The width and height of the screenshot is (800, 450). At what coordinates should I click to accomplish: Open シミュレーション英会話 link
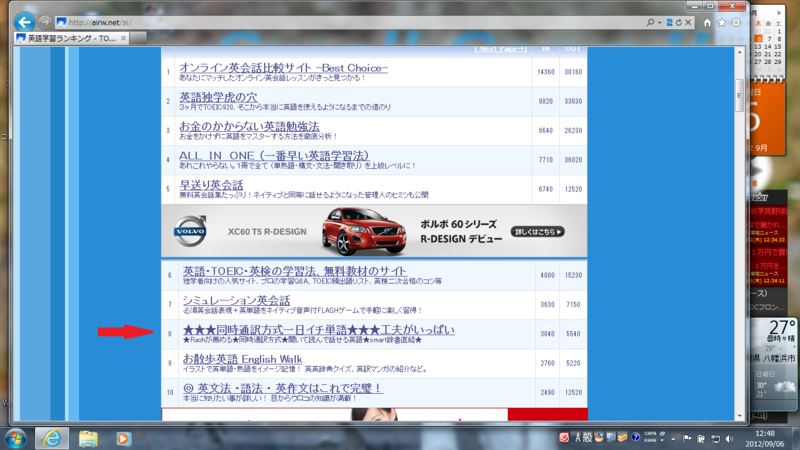[236, 300]
